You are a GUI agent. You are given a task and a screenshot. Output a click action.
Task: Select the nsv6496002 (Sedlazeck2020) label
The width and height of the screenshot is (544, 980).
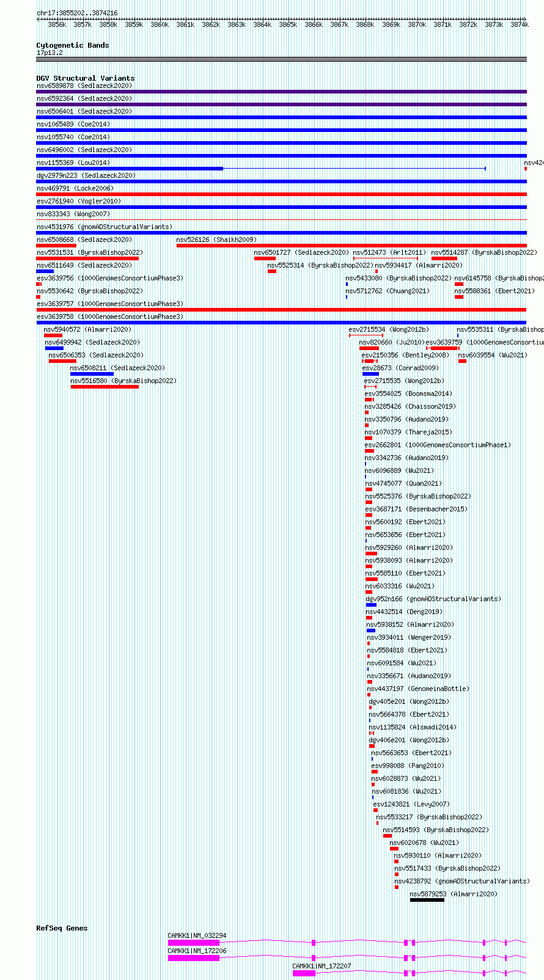click(x=84, y=150)
